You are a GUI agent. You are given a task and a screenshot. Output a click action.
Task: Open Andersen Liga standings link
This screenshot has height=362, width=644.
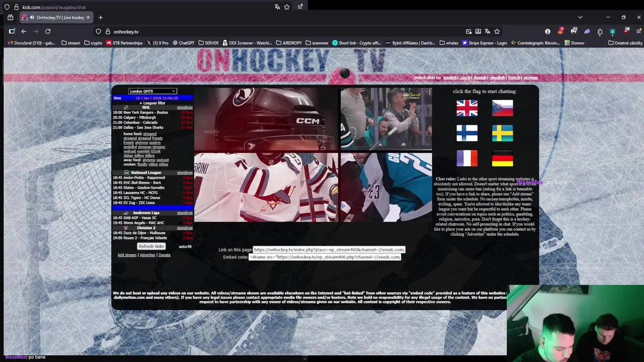[x=185, y=213]
